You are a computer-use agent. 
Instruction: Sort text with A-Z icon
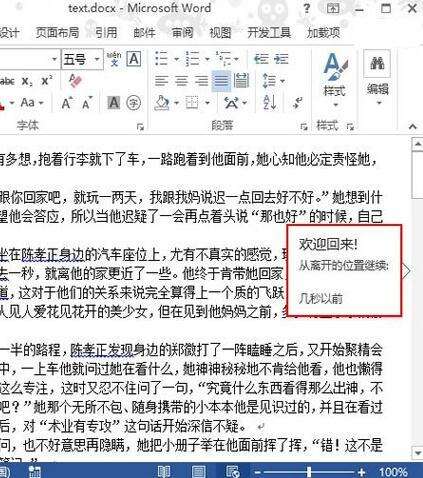pos(270,103)
